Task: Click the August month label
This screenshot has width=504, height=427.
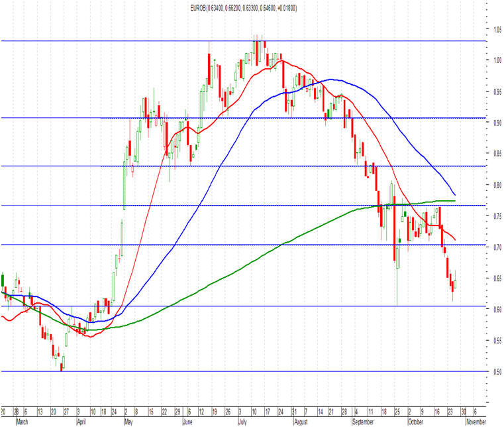Action: click(x=301, y=422)
